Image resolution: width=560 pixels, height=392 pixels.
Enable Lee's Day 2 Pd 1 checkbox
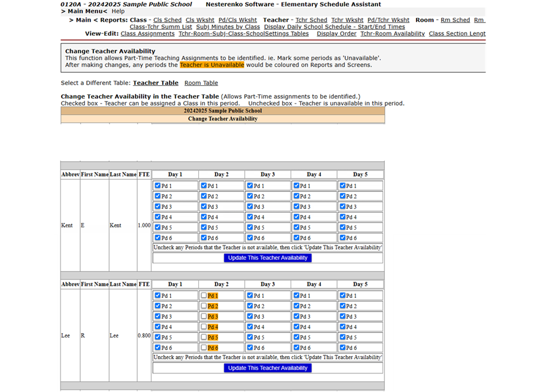[204, 296]
